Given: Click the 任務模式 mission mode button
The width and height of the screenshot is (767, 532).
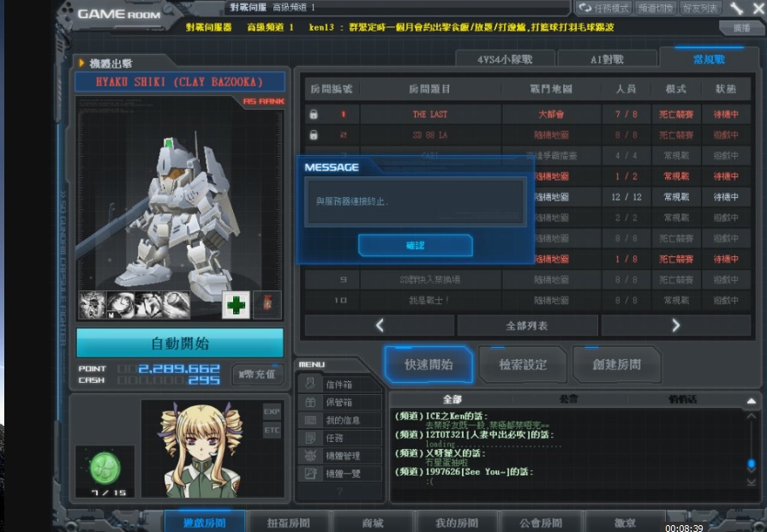Looking at the screenshot, I should [604, 8].
